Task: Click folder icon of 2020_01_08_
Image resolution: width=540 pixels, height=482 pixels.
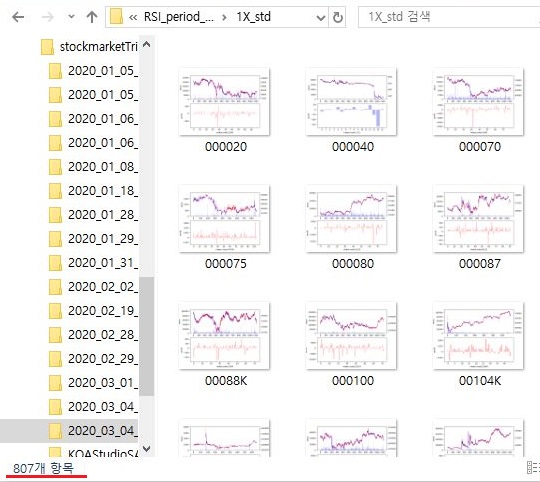Action: [55, 167]
